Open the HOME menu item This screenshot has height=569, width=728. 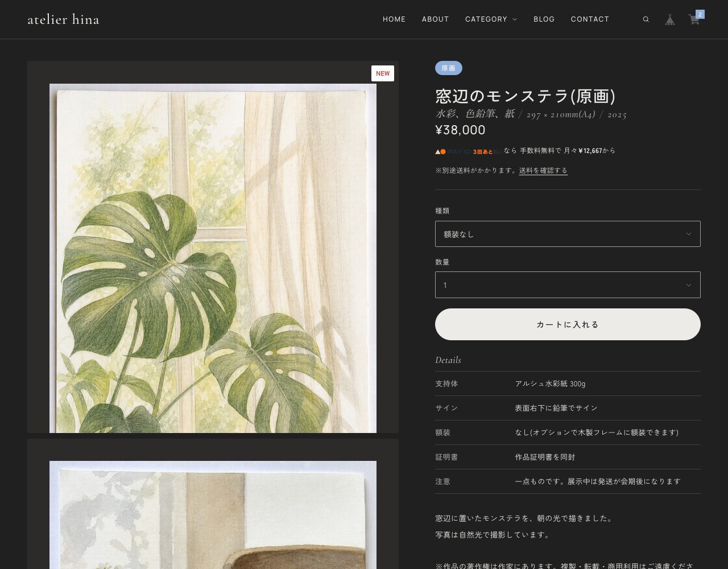pyautogui.click(x=394, y=19)
